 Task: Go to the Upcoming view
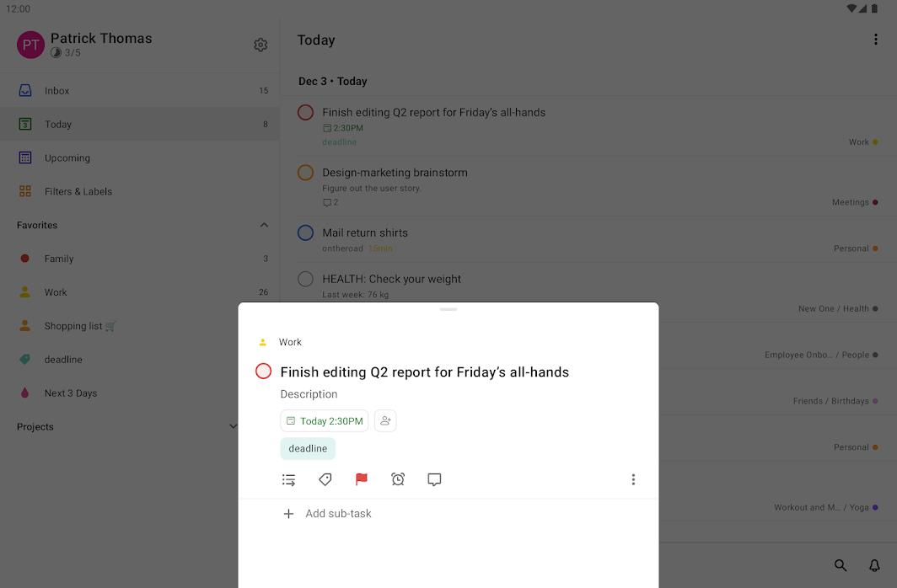(67, 158)
